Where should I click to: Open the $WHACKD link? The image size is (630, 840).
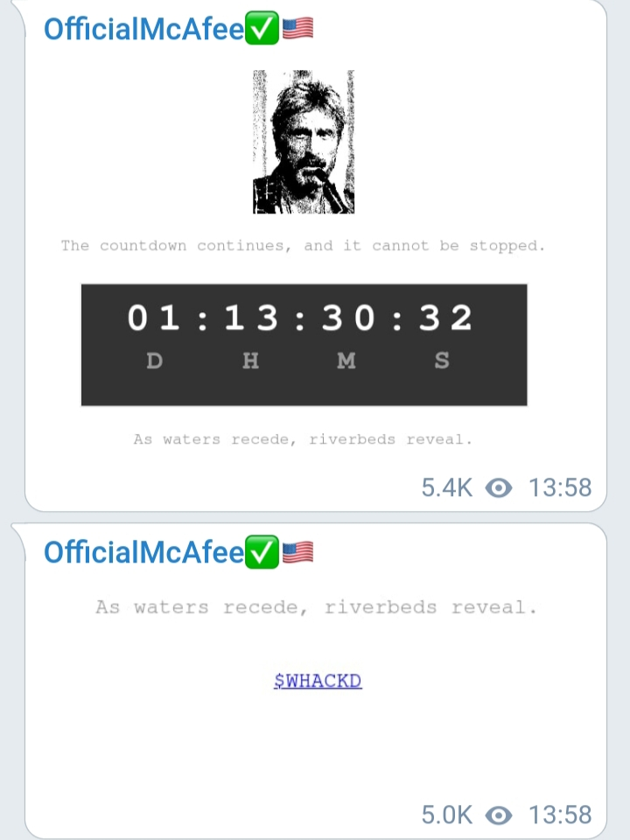coord(318,681)
